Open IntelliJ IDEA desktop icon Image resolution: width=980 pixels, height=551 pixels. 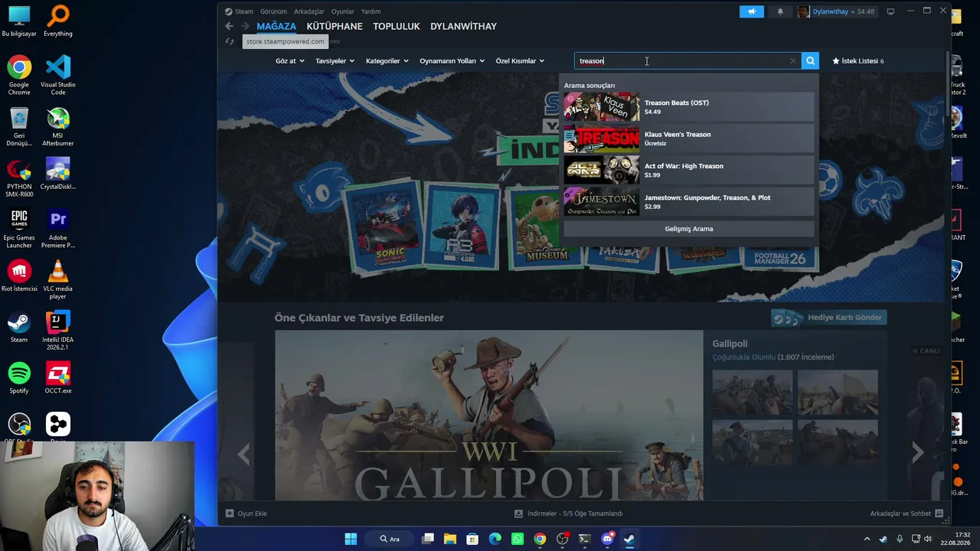[58, 331]
